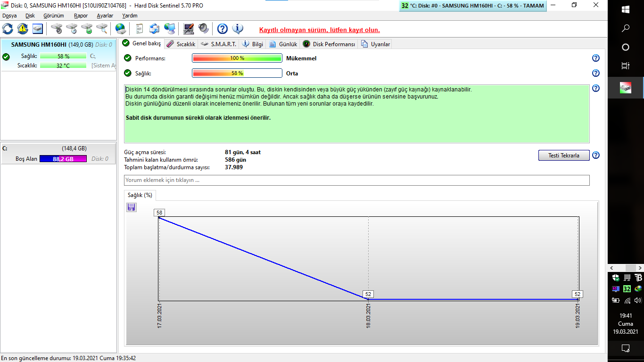Open the Yardım menu

pyautogui.click(x=130, y=16)
